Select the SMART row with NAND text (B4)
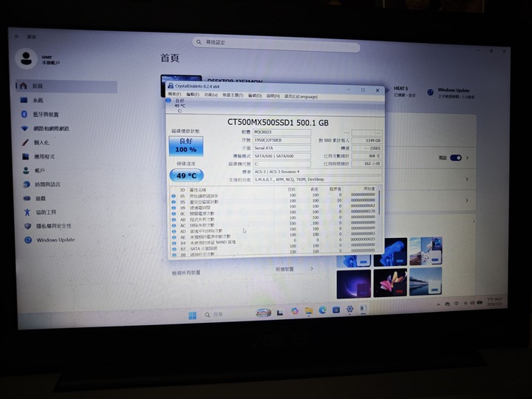The image size is (532, 399). tap(274, 242)
